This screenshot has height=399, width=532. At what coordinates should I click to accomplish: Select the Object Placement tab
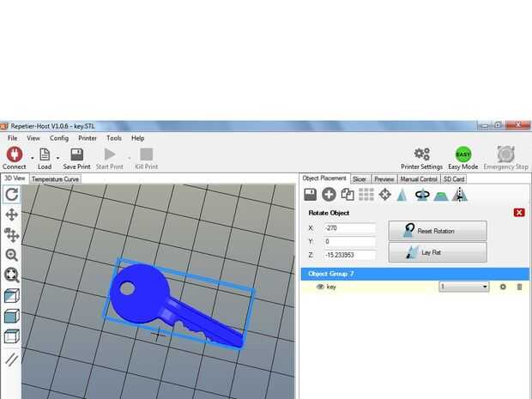point(324,178)
